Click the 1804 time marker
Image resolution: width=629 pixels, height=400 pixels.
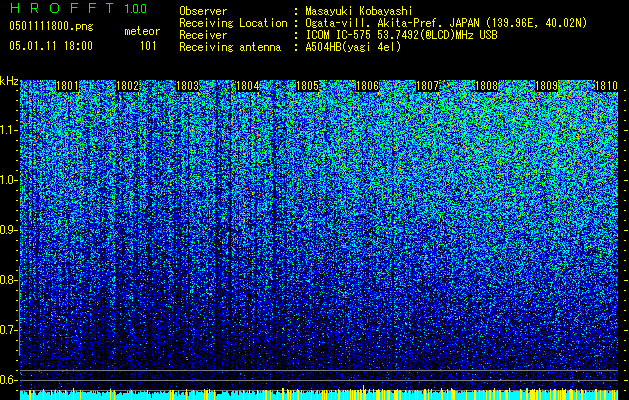(x=248, y=86)
